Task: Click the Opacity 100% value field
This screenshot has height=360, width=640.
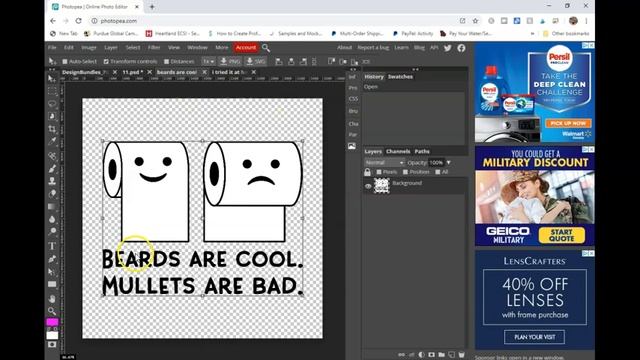Action: 436,162
